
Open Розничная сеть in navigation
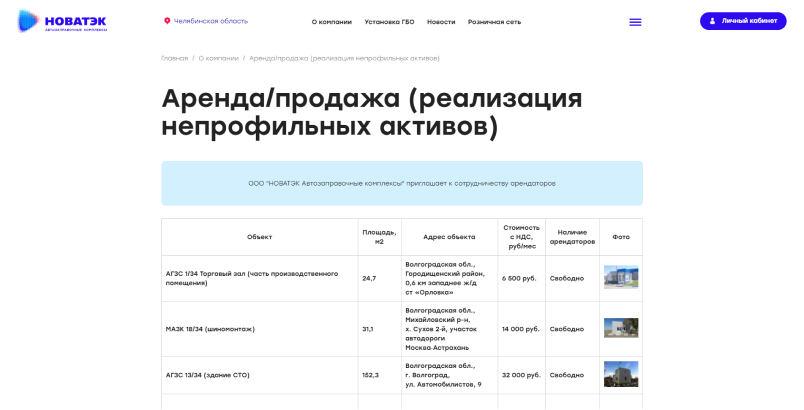pos(494,21)
